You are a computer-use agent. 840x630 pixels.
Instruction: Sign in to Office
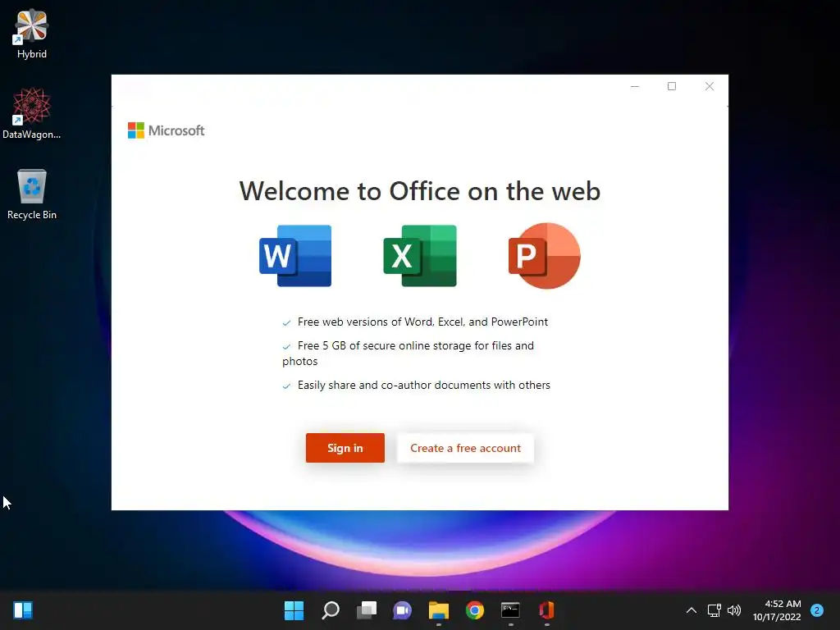coord(345,448)
